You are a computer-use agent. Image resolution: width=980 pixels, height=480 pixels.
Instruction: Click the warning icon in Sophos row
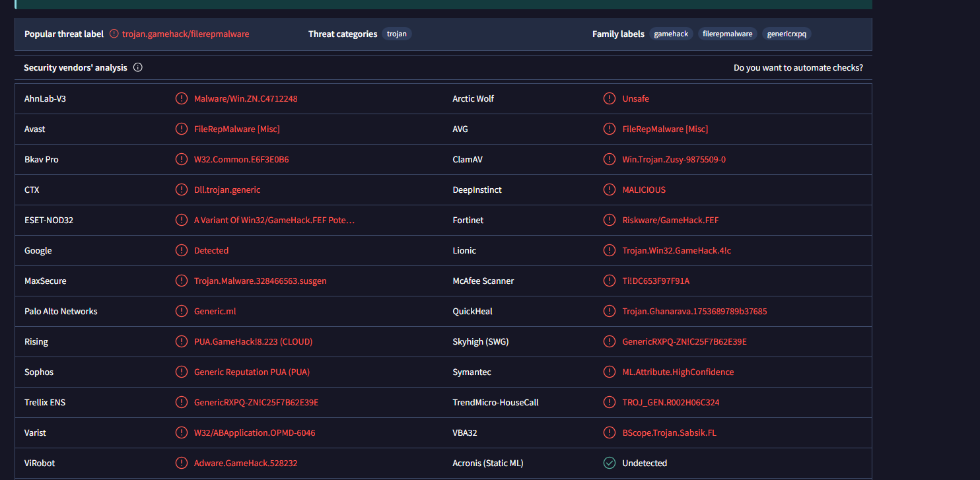tap(181, 372)
